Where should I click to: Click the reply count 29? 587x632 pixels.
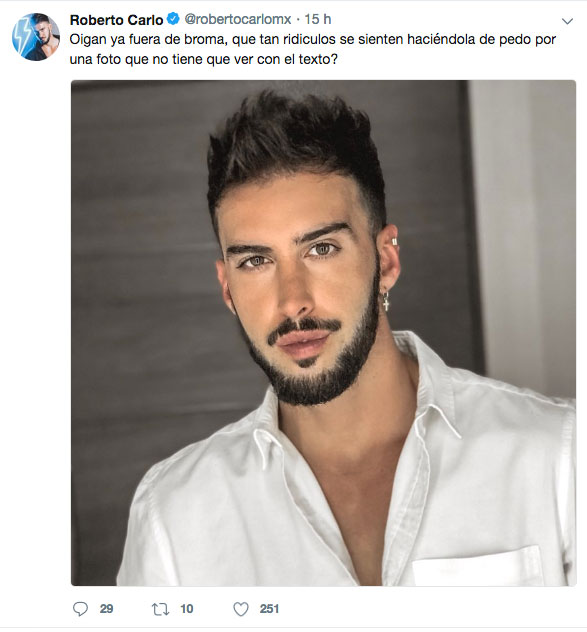point(106,609)
